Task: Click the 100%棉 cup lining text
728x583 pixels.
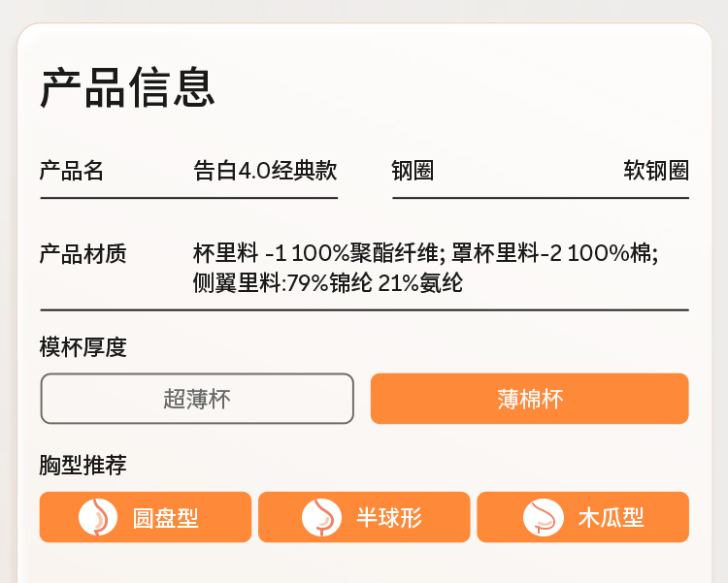Action: (612, 254)
